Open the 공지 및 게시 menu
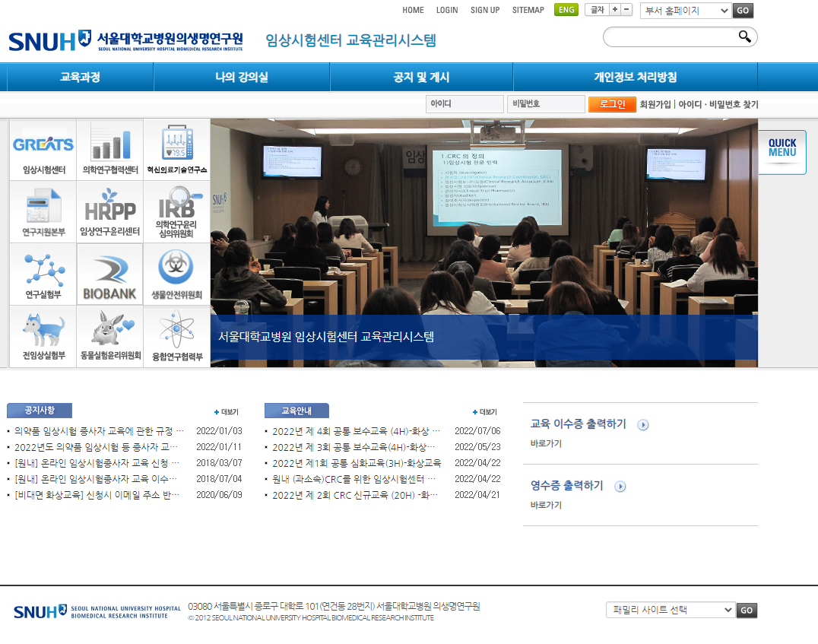The height and width of the screenshot is (644, 818). pyautogui.click(x=421, y=78)
